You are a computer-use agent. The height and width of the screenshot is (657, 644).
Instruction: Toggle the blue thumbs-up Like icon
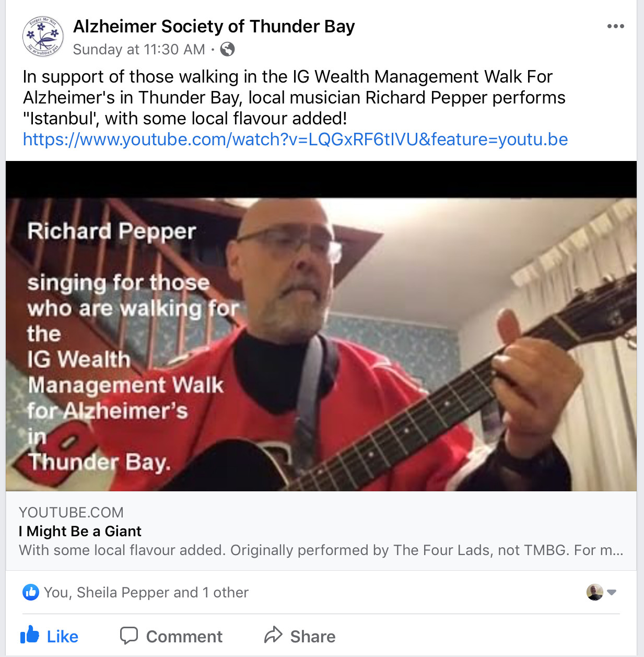[x=30, y=635]
